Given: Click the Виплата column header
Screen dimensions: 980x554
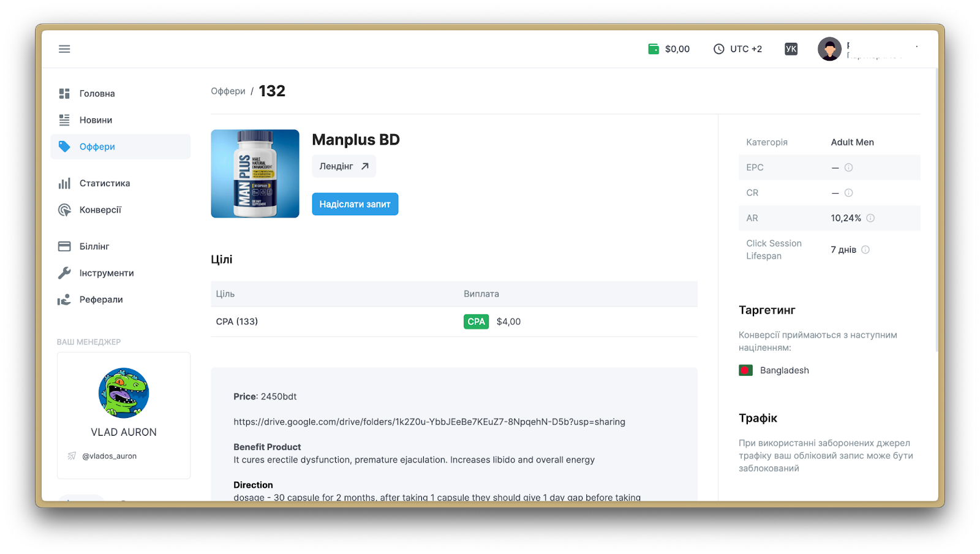Looking at the screenshot, I should click(481, 294).
